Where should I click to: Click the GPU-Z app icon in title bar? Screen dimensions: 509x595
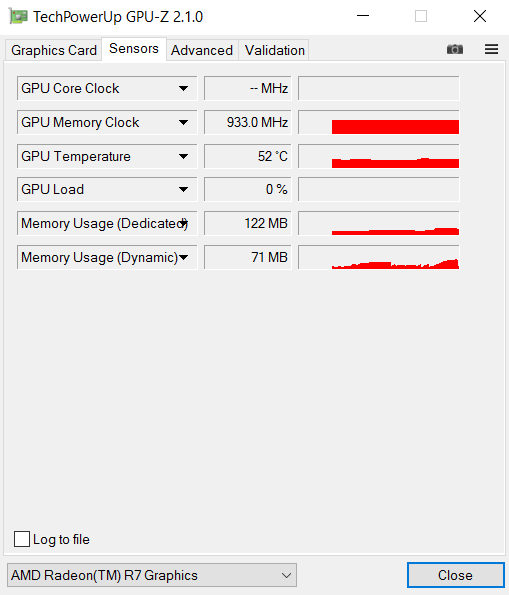(18, 16)
